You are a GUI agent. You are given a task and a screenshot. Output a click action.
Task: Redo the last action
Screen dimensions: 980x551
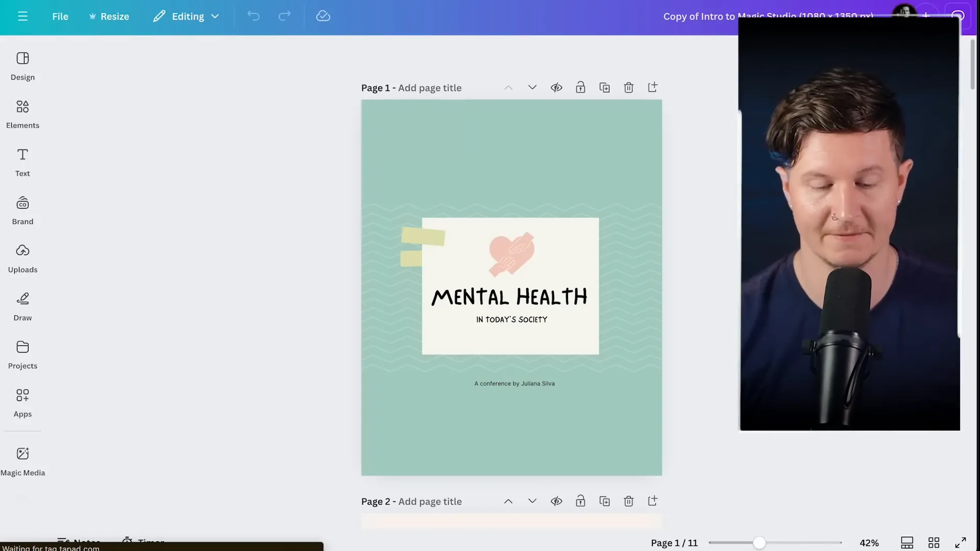(284, 16)
